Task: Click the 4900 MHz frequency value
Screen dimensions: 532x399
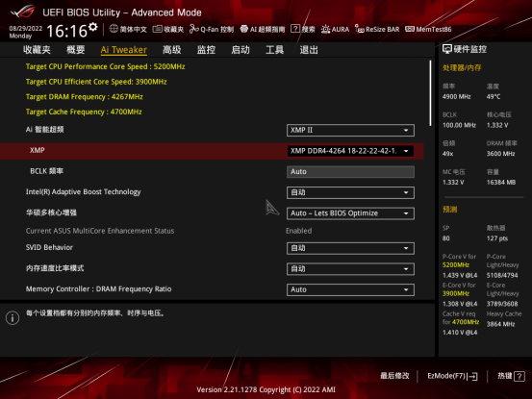Action: pos(456,97)
